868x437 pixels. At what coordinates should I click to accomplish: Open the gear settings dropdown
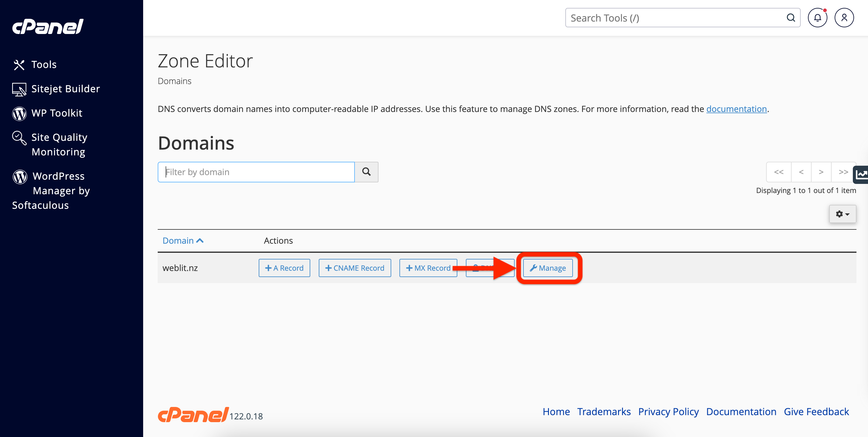[x=843, y=214]
